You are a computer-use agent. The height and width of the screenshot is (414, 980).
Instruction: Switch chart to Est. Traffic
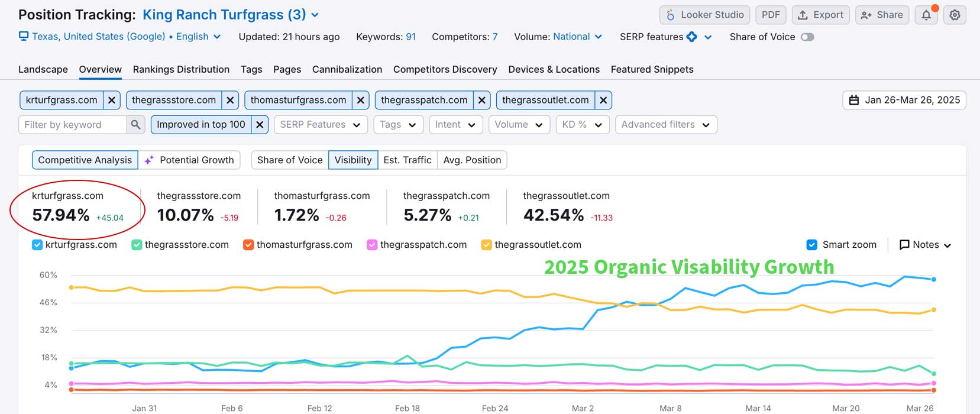pos(407,160)
